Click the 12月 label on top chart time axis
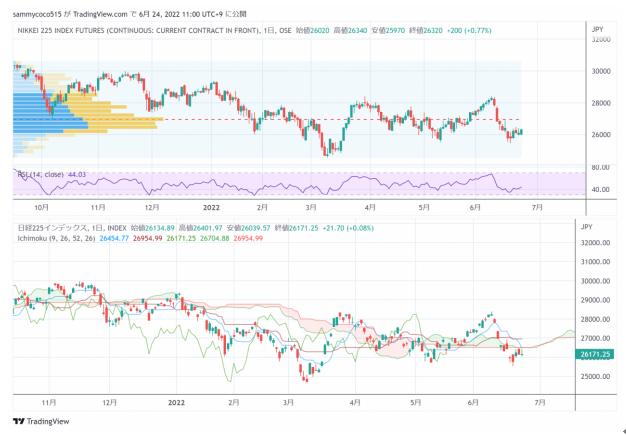This screenshot has height=435, width=626. (x=152, y=207)
